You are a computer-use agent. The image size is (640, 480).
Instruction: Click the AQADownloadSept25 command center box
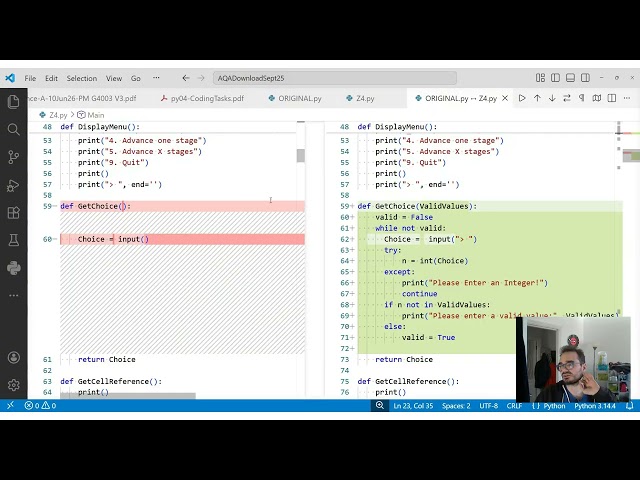(x=335, y=78)
